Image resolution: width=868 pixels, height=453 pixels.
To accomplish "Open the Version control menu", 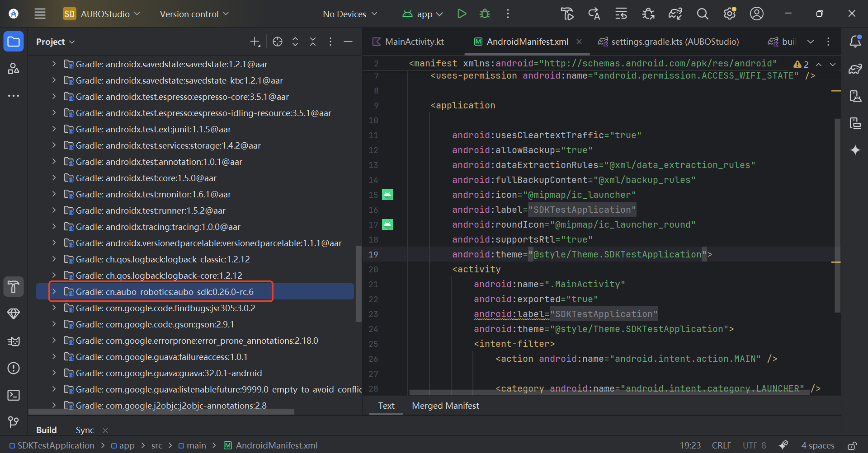I will 194,14.
